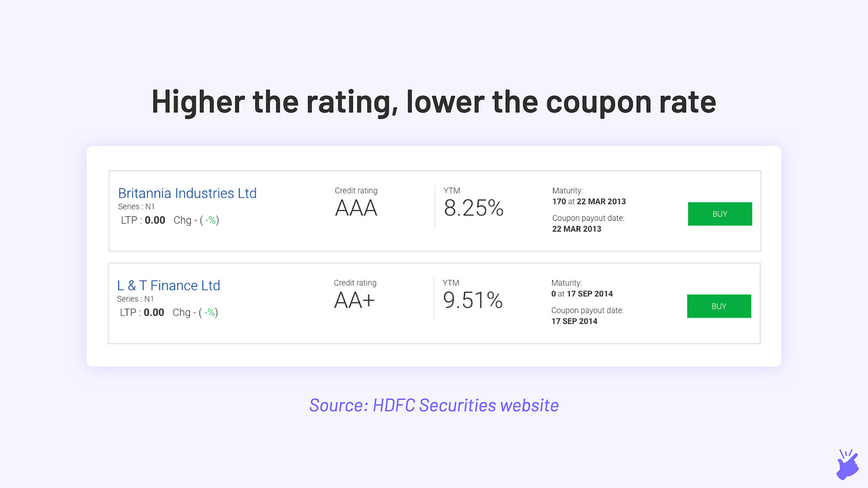Buy the Britannia Industries bond

tap(720, 214)
